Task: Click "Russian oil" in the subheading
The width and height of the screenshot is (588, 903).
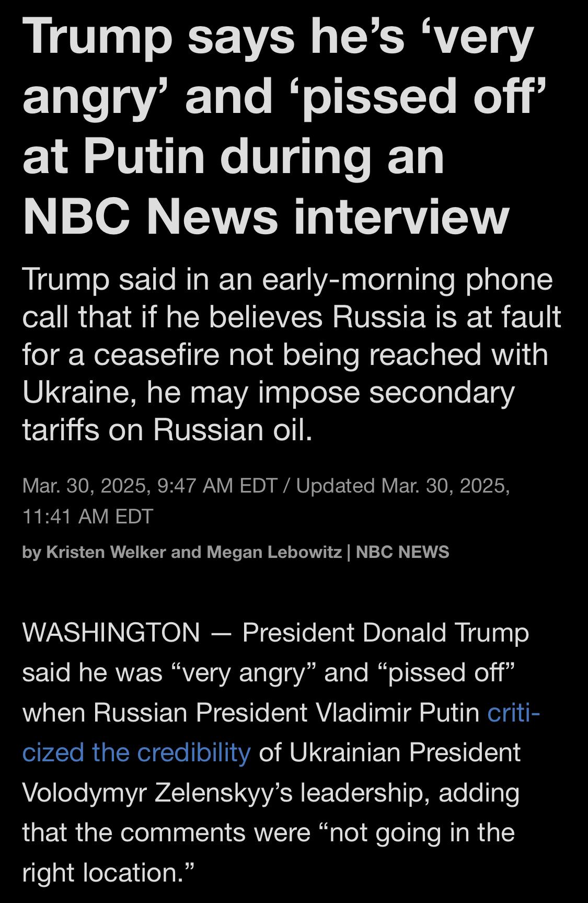Action: (233, 430)
